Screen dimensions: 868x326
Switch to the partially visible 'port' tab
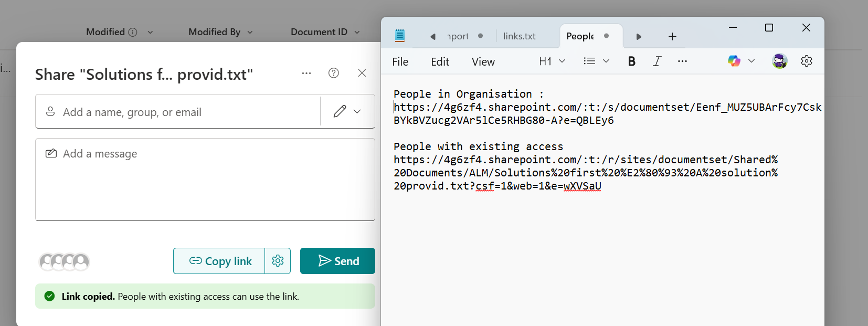(x=458, y=36)
